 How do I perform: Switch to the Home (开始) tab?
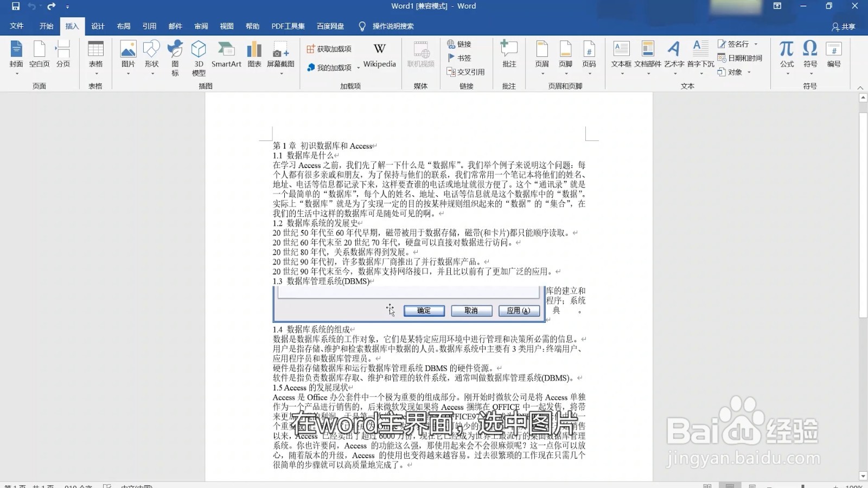click(46, 26)
